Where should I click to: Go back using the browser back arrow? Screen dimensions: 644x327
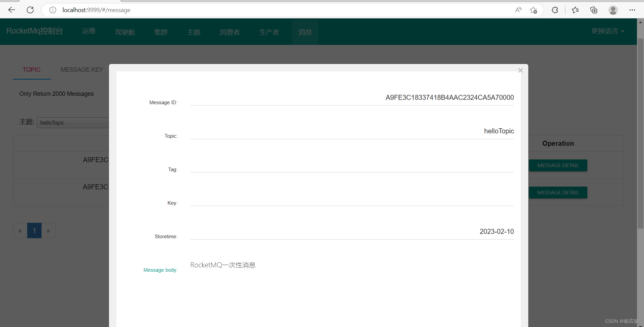pos(12,10)
